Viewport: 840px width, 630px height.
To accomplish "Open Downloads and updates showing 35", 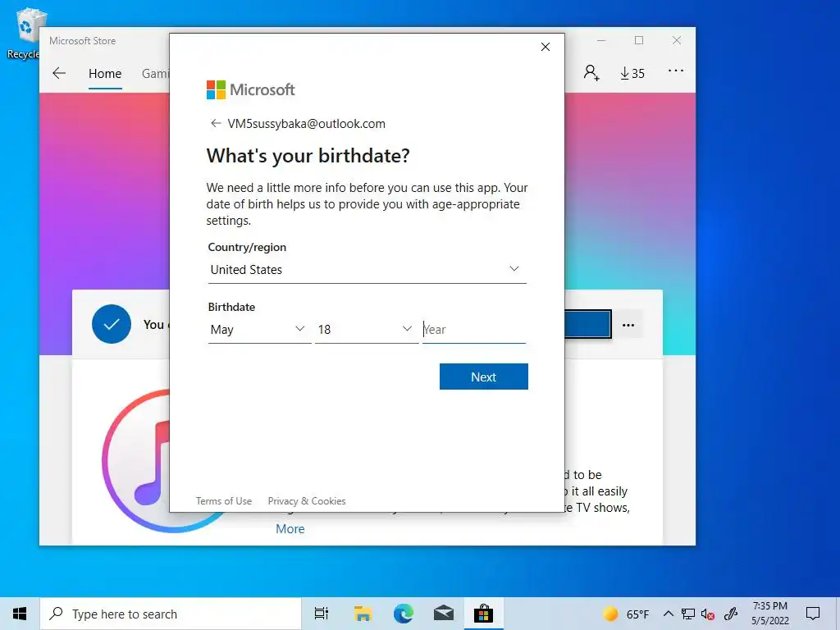I will click(x=632, y=73).
